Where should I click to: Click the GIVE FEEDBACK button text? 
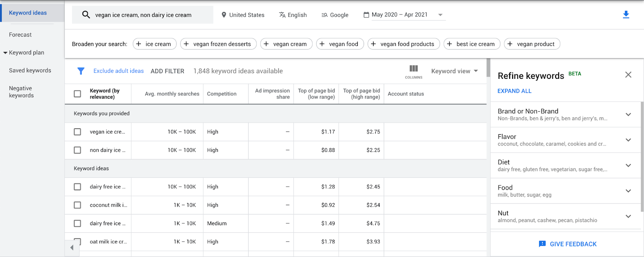tap(573, 244)
